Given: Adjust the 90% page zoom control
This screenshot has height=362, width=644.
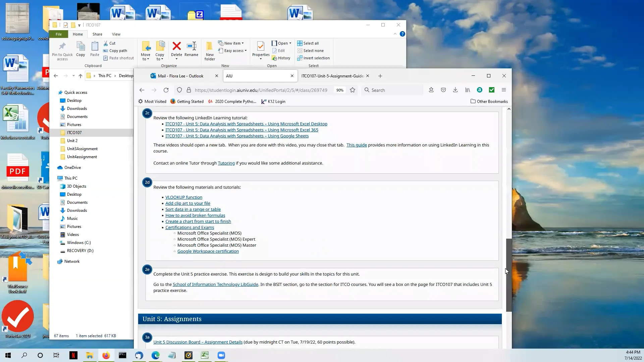Looking at the screenshot, I should click(340, 90).
